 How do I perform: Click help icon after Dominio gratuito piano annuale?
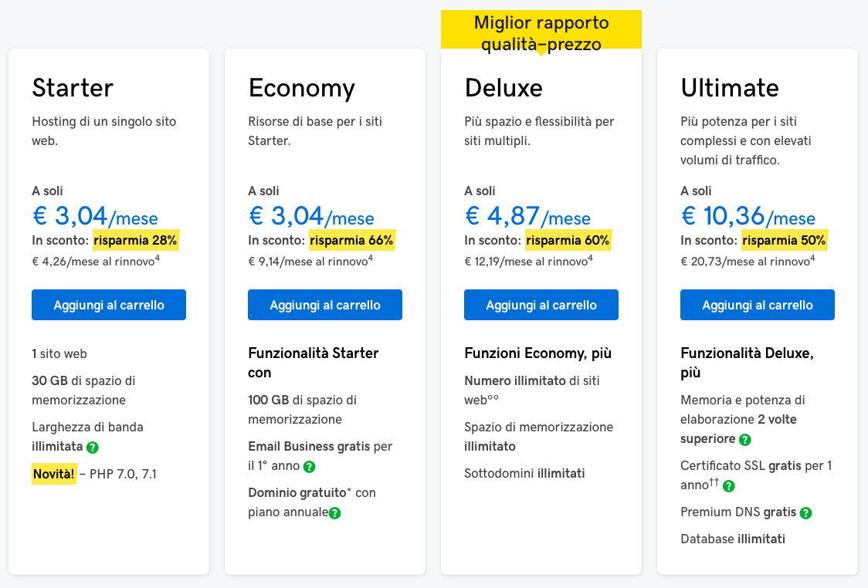[x=335, y=513]
